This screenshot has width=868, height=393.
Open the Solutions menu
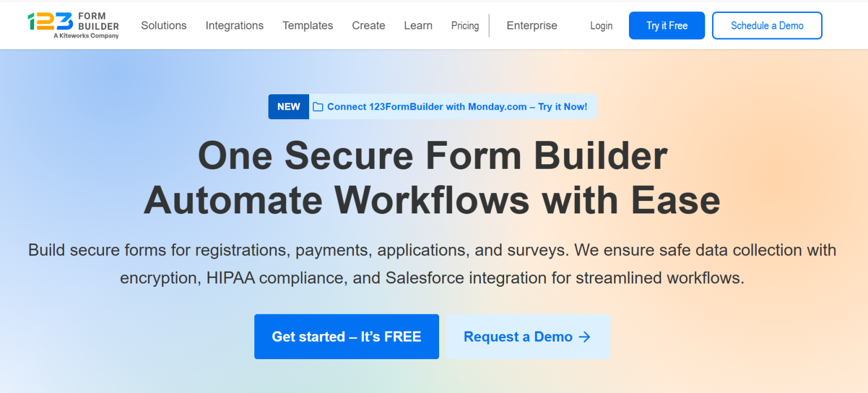pyautogui.click(x=164, y=25)
